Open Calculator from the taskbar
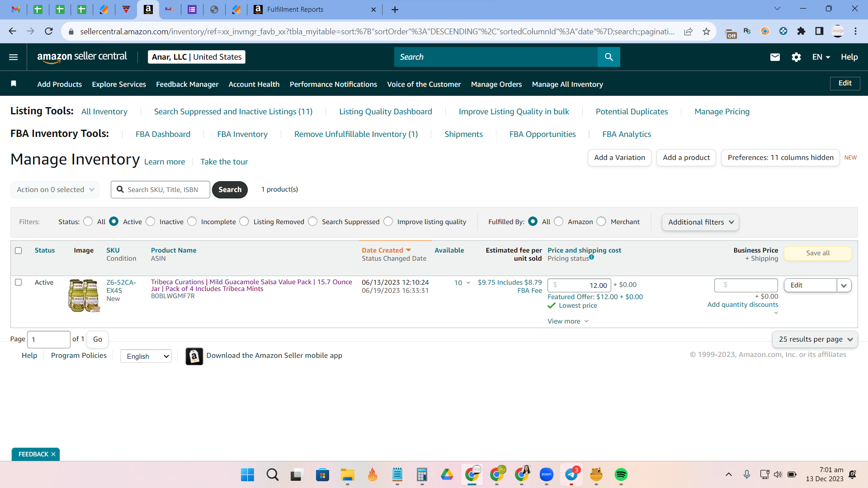868x488 pixels. click(422, 474)
